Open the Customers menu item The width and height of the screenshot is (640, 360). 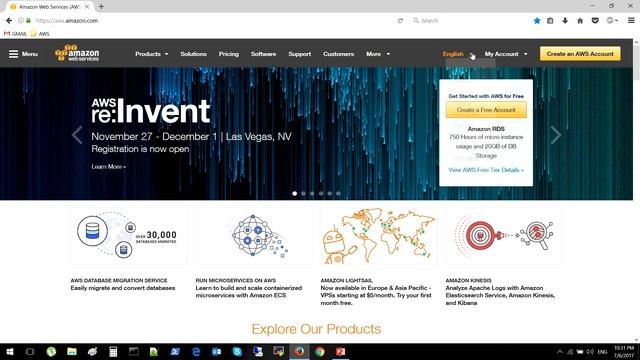tap(338, 54)
